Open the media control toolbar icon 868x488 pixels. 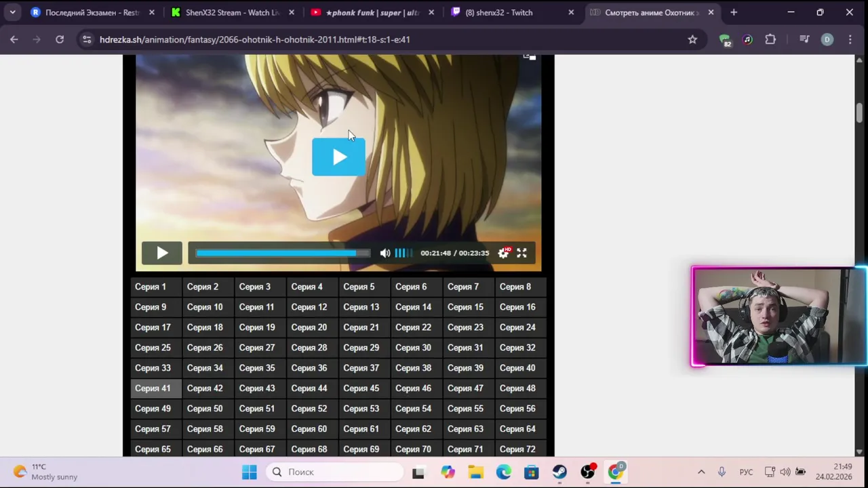(x=804, y=39)
